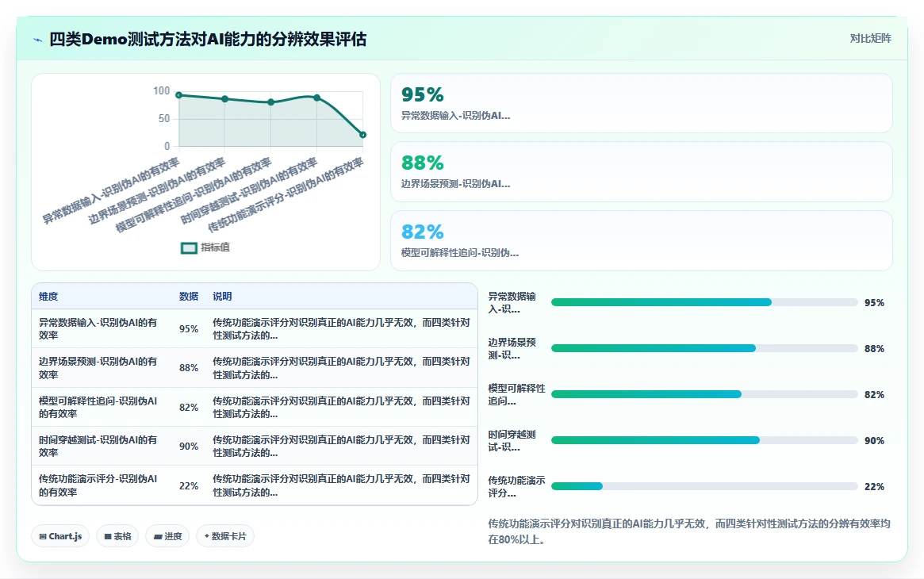Viewport: 924px width, 579px height.
Task: Select the 异常数据输入-识别伪AI的有效率 table row
Action: coord(255,328)
